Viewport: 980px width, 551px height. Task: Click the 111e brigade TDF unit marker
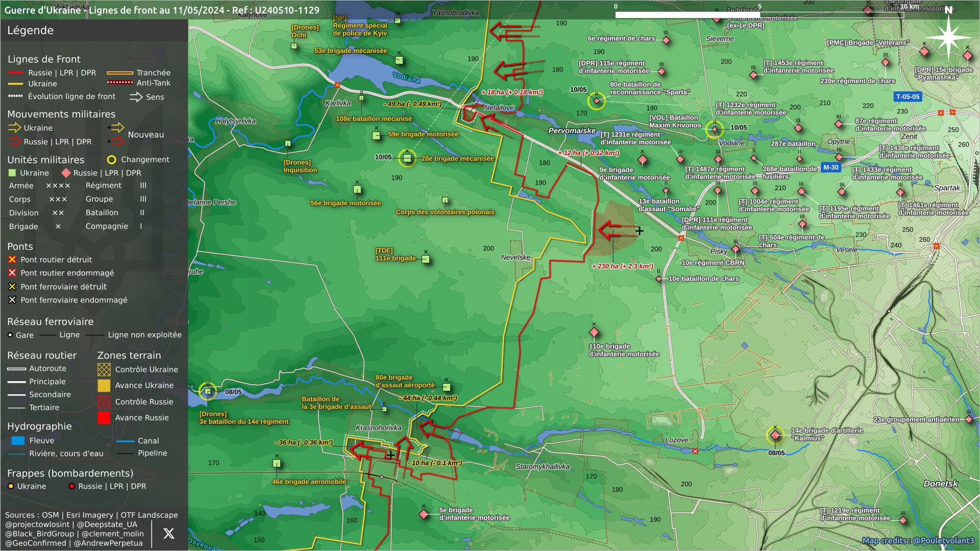[426, 259]
